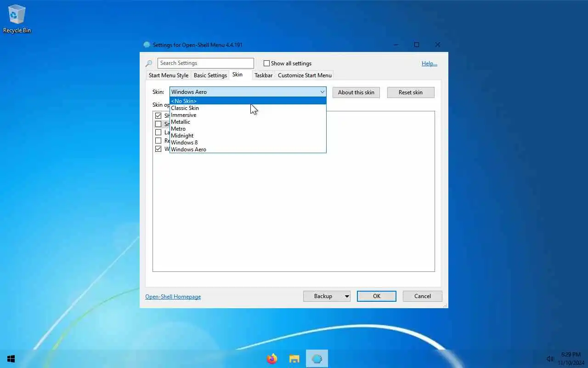Pick the Midnight skin option
Screen dimensions: 588x368
pyautogui.click(x=248, y=135)
